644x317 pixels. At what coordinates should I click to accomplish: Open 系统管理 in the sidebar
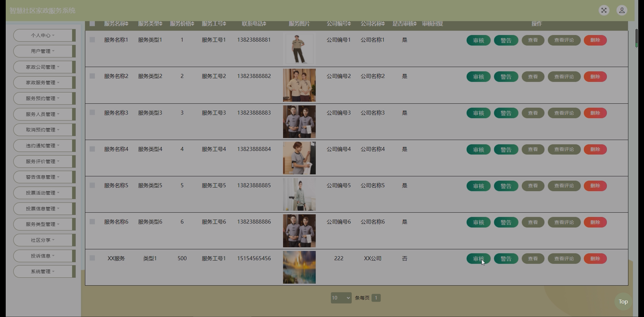(x=44, y=272)
